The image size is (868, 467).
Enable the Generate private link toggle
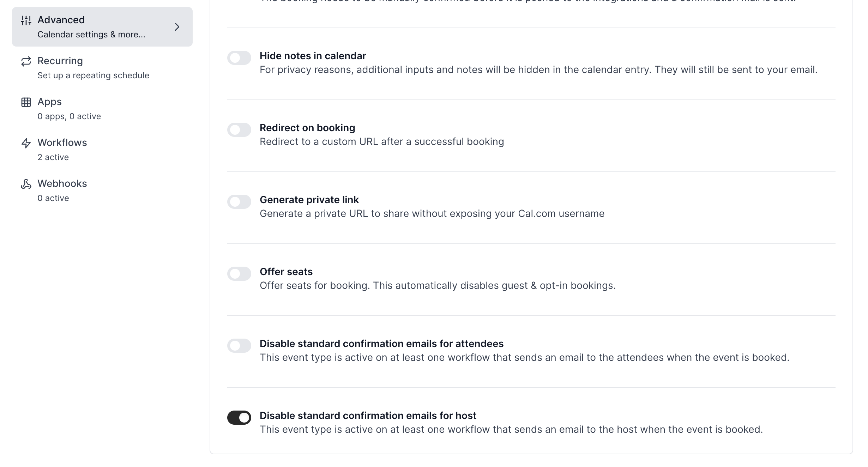click(x=239, y=202)
